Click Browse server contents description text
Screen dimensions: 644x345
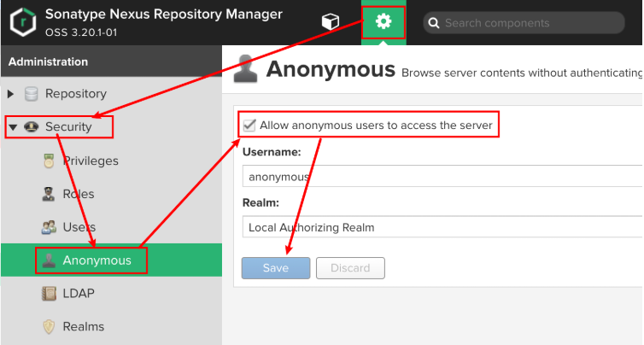pos(522,73)
